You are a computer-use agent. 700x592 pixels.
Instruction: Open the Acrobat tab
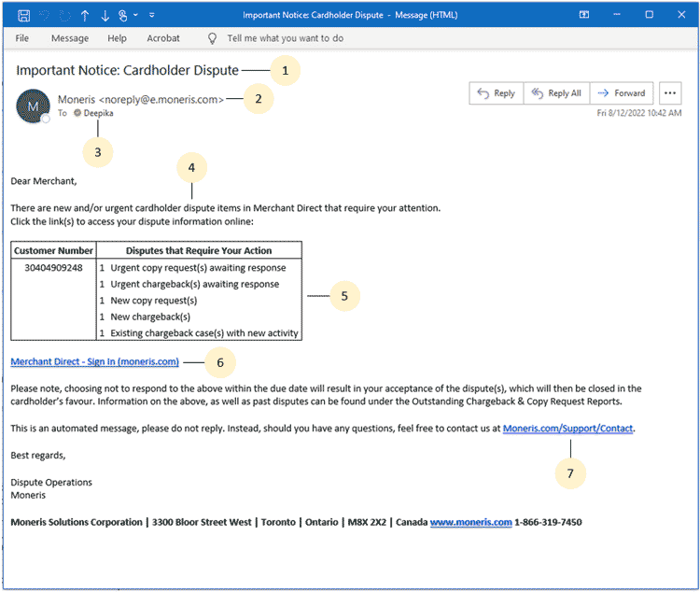[x=163, y=38]
